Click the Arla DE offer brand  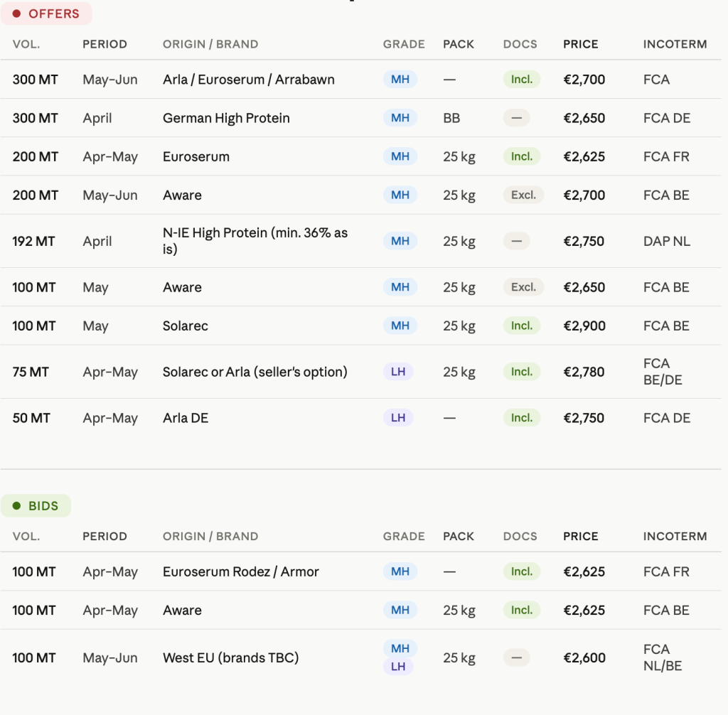186,418
